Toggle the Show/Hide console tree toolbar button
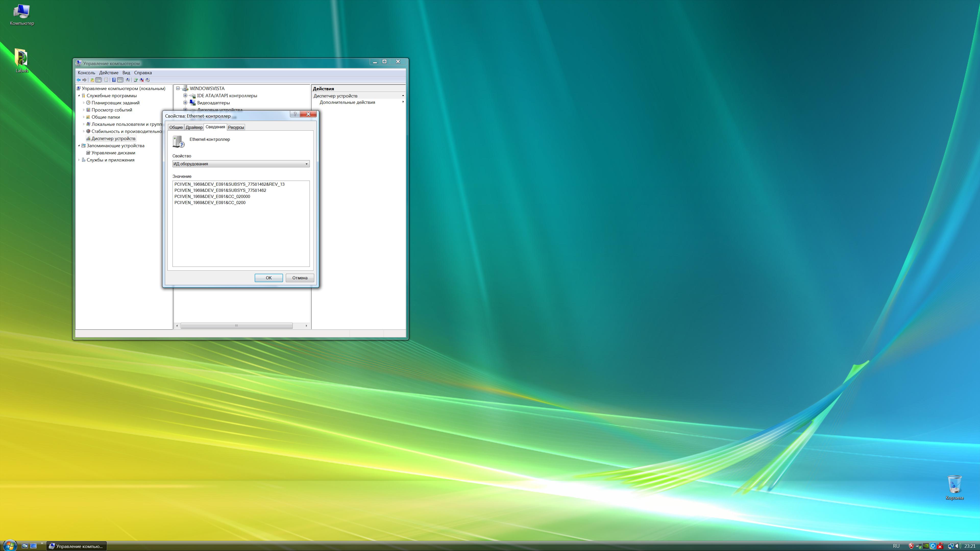The width and height of the screenshot is (980, 551). click(x=99, y=80)
